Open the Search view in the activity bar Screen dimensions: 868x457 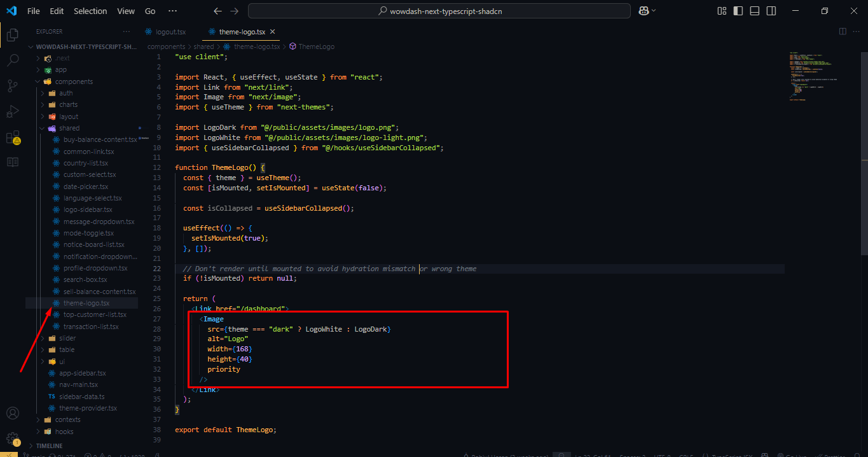point(12,60)
